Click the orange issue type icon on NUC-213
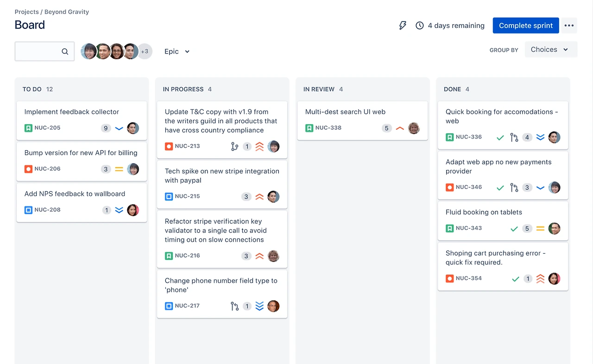Screen dimensions: 593x364 (168, 146)
